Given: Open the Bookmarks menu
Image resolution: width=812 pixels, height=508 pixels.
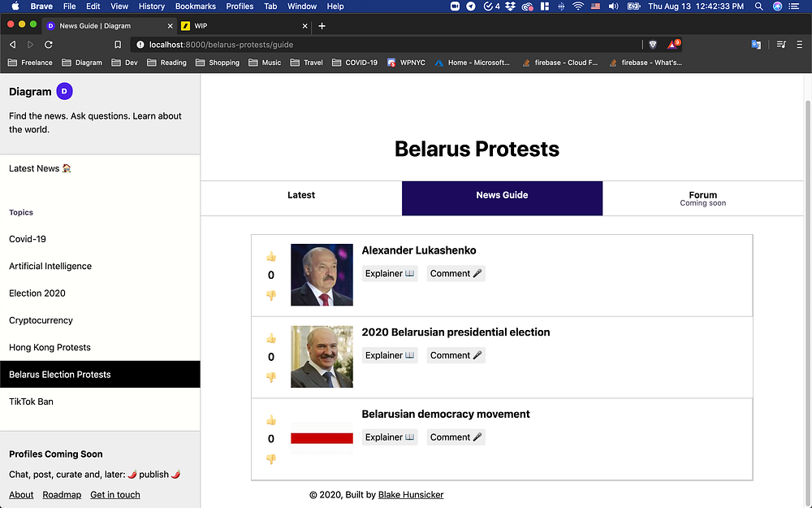Looking at the screenshot, I should pos(195,7).
